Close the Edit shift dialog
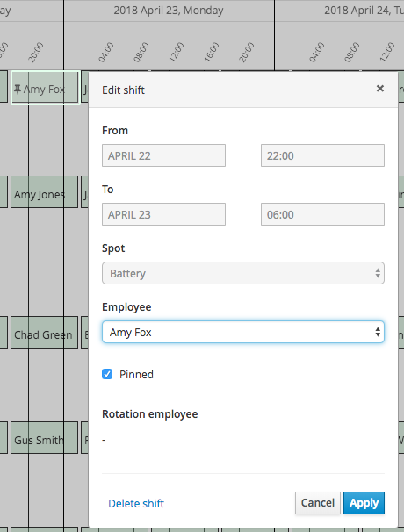This screenshot has width=404, height=532. pos(380,89)
